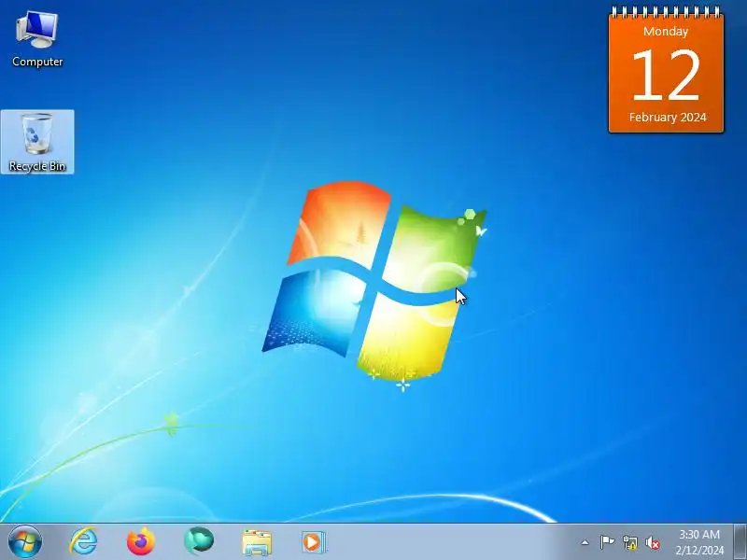Click the "Computer" label under the icon
The image size is (747, 560).
tap(37, 62)
